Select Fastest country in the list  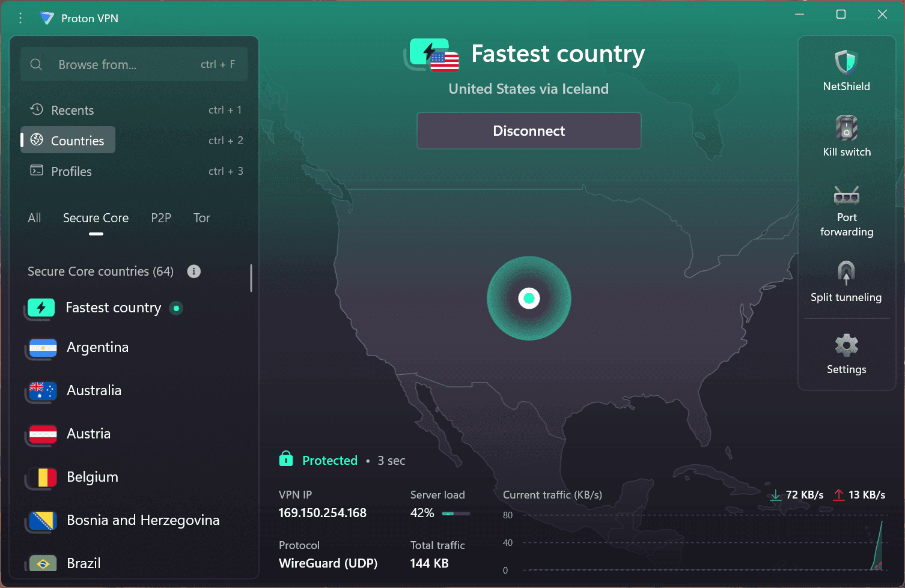(x=113, y=308)
